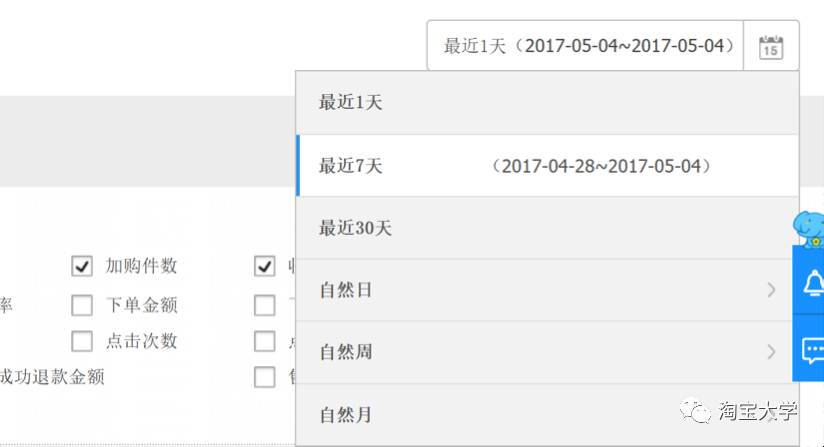Check the empty box below 点击次数 column
Image resolution: width=824 pixels, height=447 pixels.
pos(264,377)
